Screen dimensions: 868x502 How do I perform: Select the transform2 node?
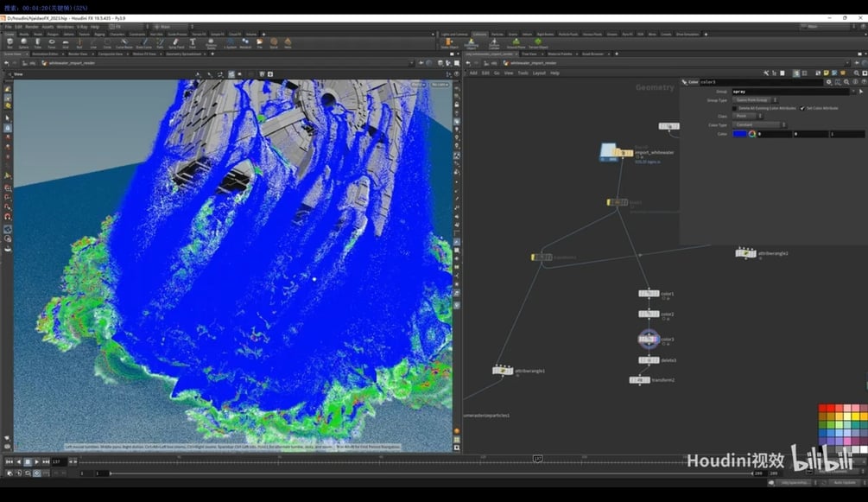coord(639,380)
